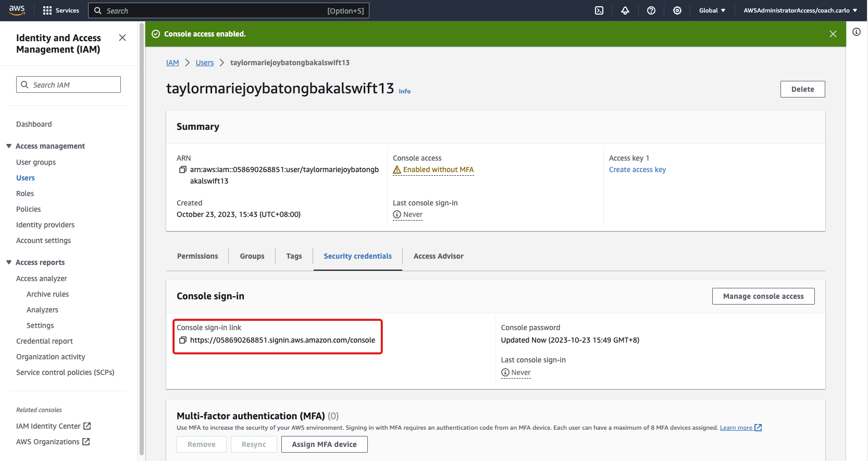
Task: Expand the AWSAdministratorAccess account menu
Action: (x=800, y=10)
